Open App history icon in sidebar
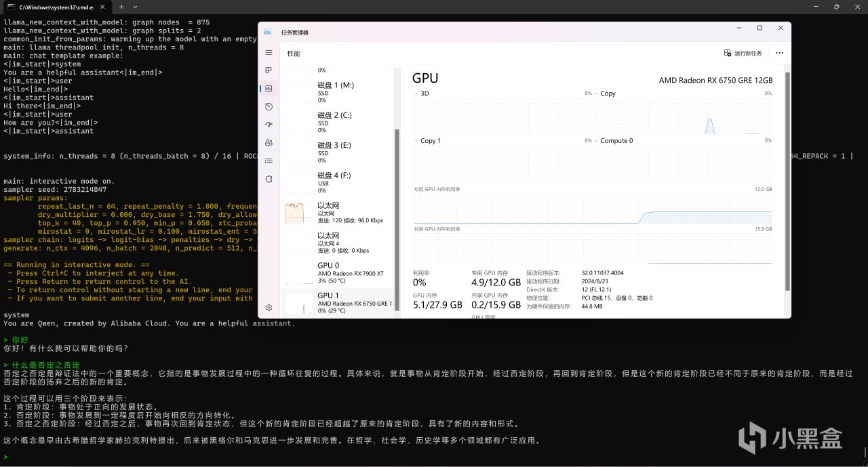The height and width of the screenshot is (467, 868). (x=269, y=106)
